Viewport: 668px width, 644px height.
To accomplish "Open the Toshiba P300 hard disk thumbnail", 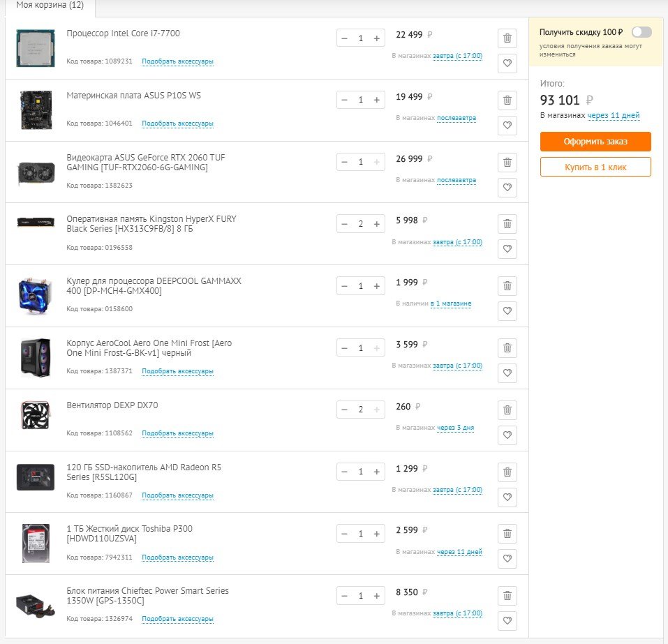I will 36,544.
